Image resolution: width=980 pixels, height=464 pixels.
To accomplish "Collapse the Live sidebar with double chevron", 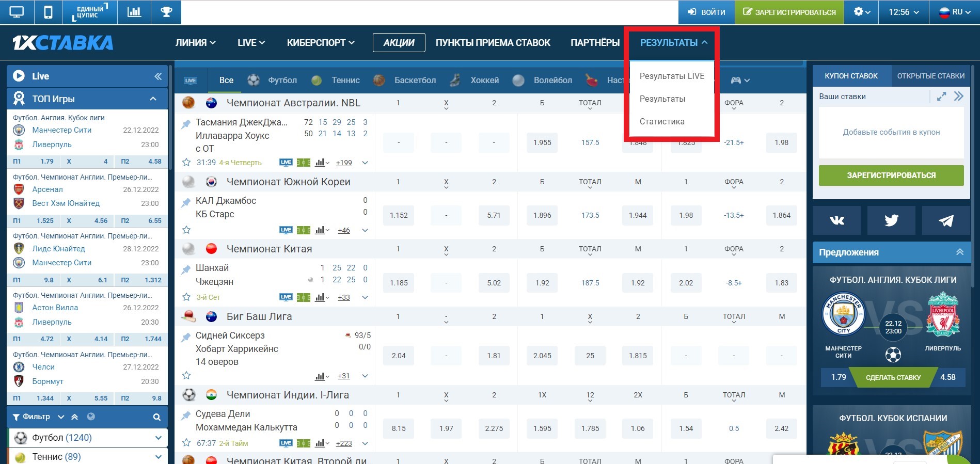I will [158, 76].
